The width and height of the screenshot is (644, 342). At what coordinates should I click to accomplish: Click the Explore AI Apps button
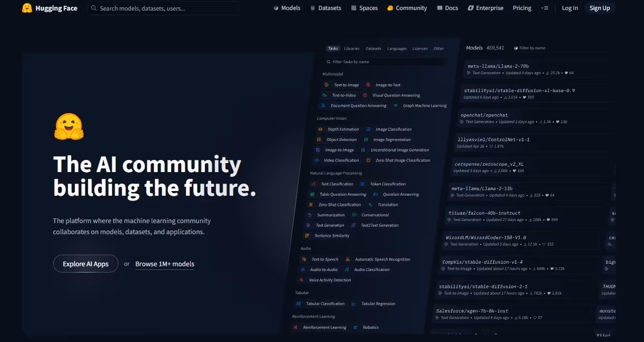tap(85, 264)
